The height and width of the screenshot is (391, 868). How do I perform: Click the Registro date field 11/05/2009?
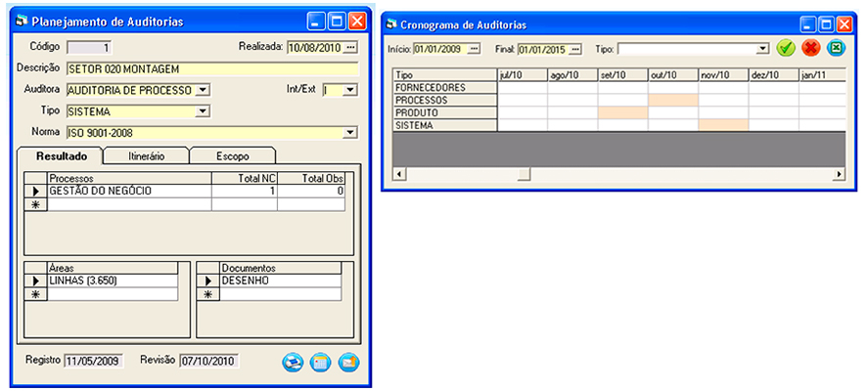(x=94, y=361)
